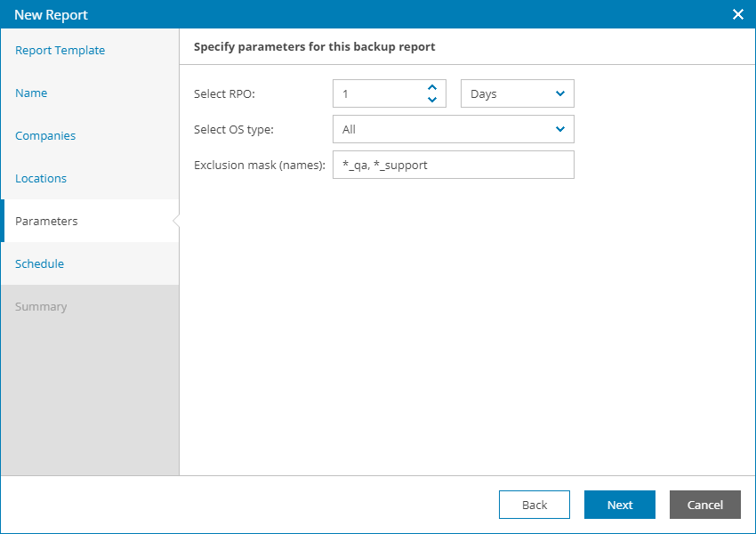Switch to the Companies step

(x=45, y=136)
